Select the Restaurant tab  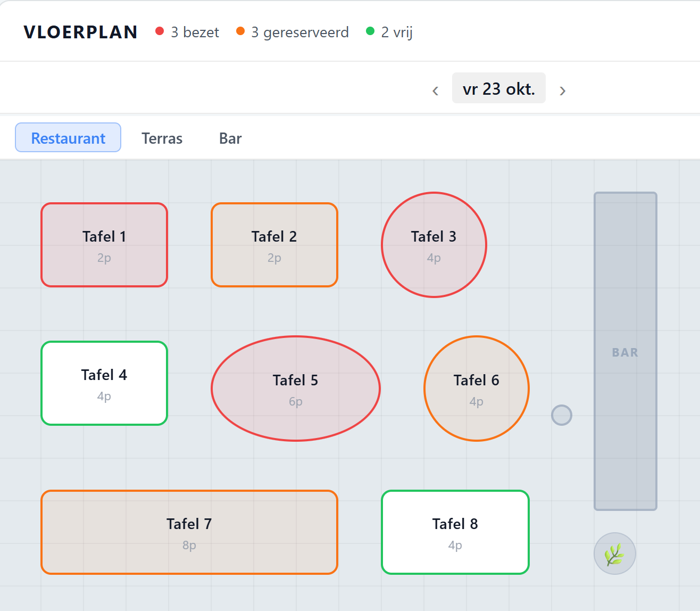point(68,137)
